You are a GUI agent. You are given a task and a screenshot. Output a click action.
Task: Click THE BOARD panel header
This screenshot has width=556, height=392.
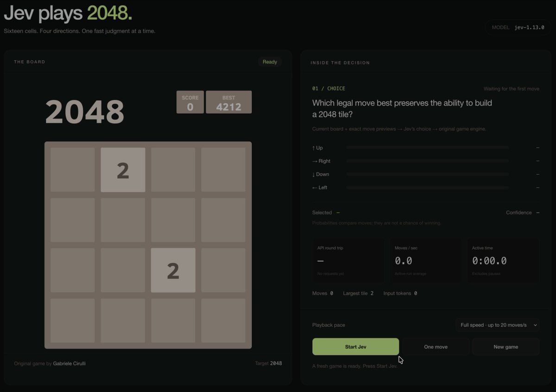point(30,62)
